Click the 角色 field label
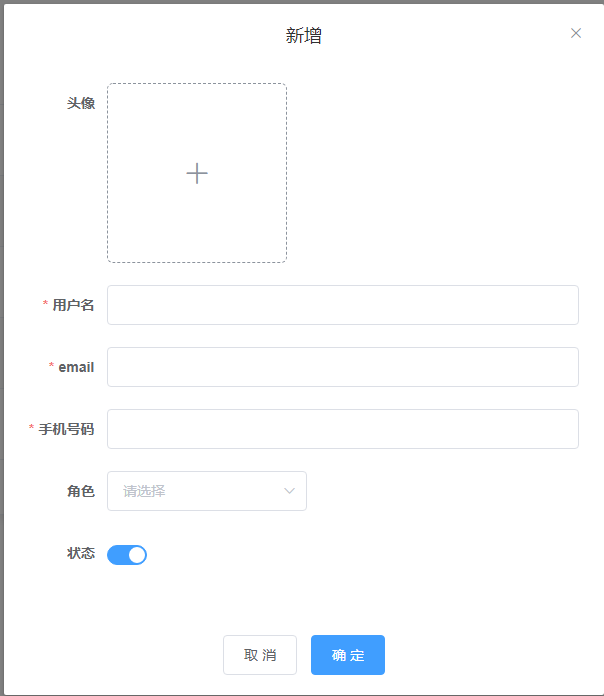 (81, 491)
